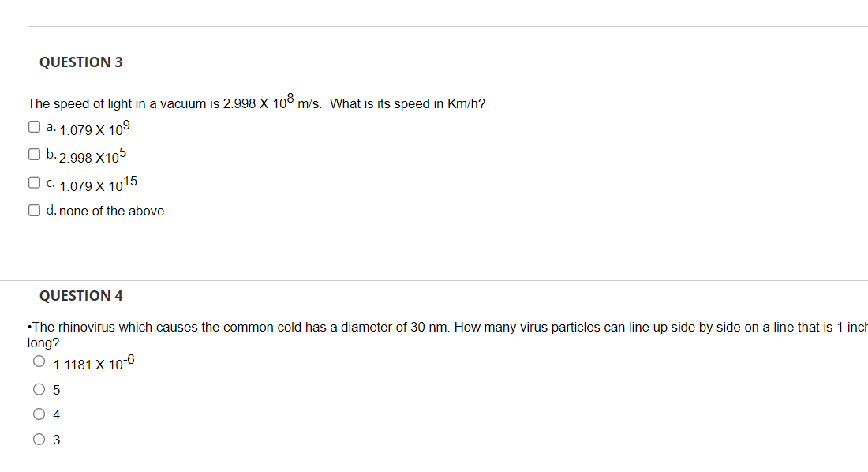Click the speed of light question text

coord(256,102)
